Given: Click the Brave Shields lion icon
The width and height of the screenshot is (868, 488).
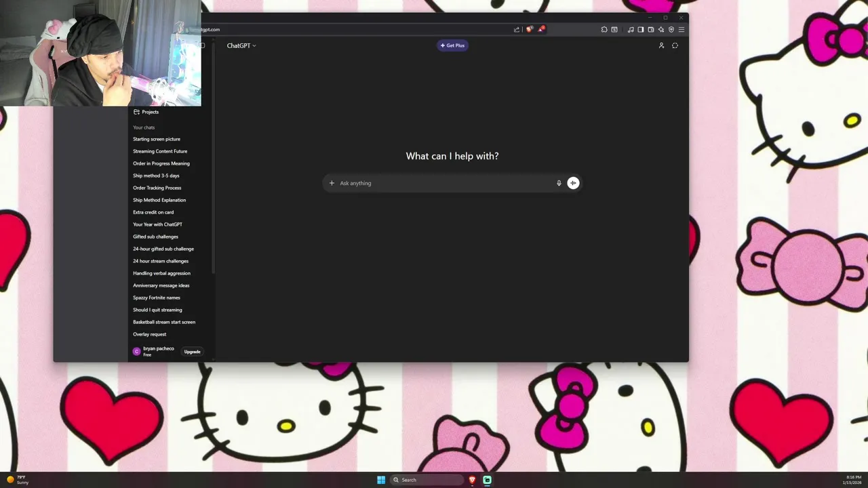Looking at the screenshot, I should 530,29.
